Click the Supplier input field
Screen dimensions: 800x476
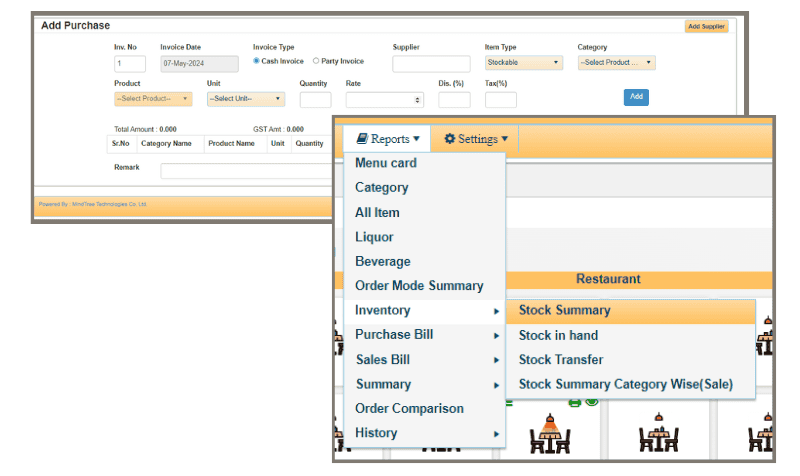pyautogui.click(x=431, y=64)
